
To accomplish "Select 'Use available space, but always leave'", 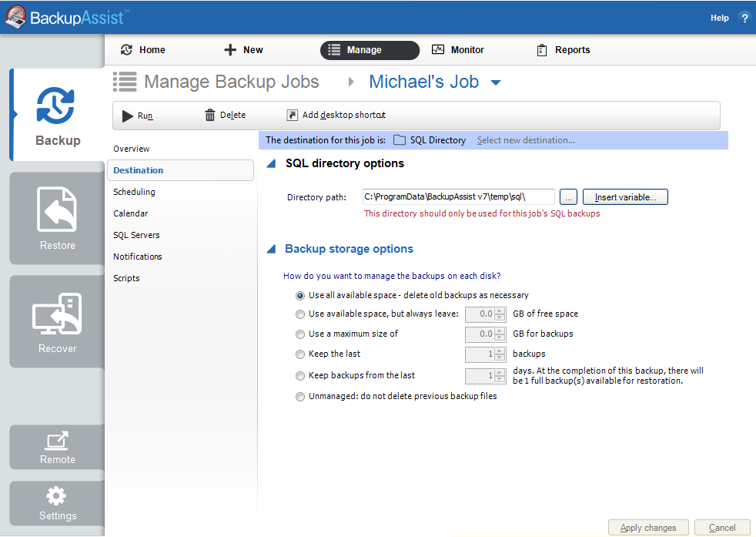I will tap(300, 314).
